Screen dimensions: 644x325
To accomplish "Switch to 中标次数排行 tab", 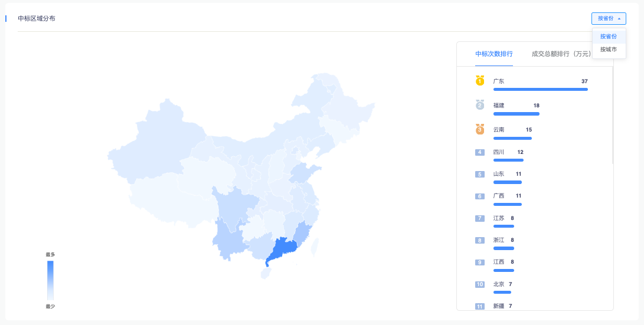I will tap(493, 54).
